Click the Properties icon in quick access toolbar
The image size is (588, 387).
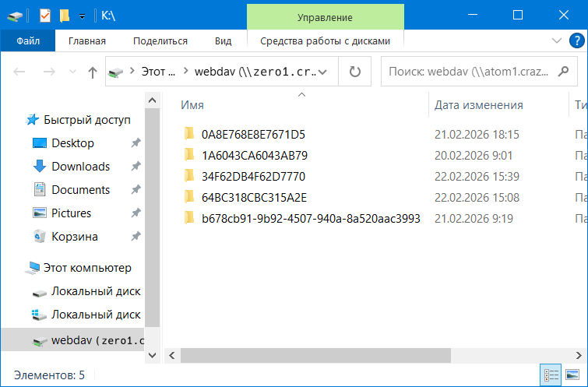coord(44,15)
